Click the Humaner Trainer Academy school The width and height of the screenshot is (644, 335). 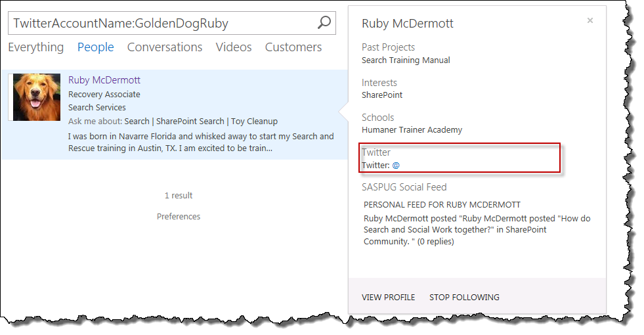point(412,130)
